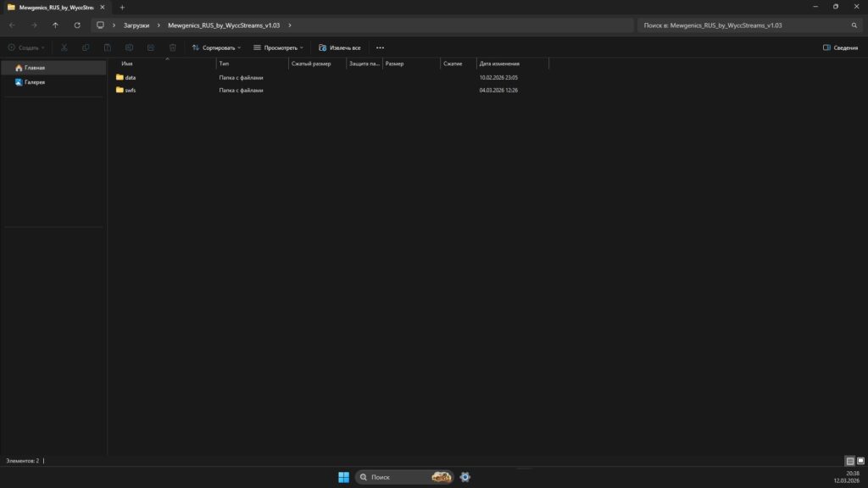Click the Paste clipboard icon
868x488 pixels.
(x=108, y=47)
